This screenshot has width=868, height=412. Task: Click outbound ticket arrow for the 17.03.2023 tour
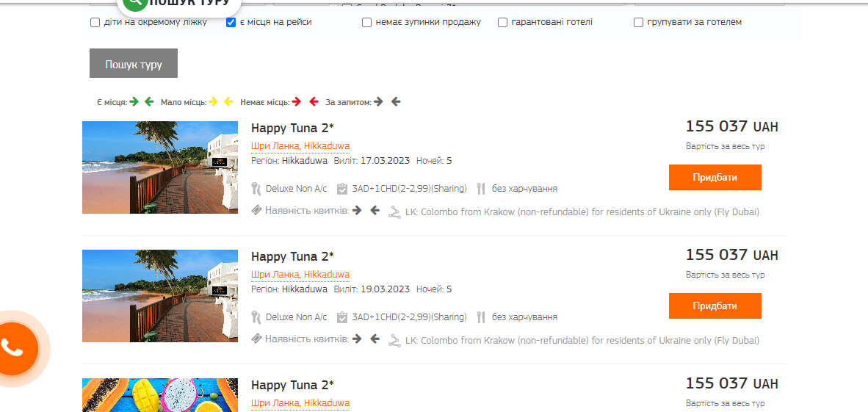(357, 211)
